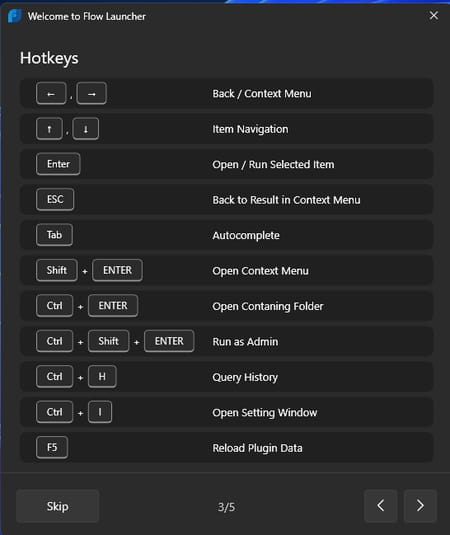Screen dimensions: 450x535
Task: Click the 'Open Setting Window' text
Action: (x=265, y=413)
